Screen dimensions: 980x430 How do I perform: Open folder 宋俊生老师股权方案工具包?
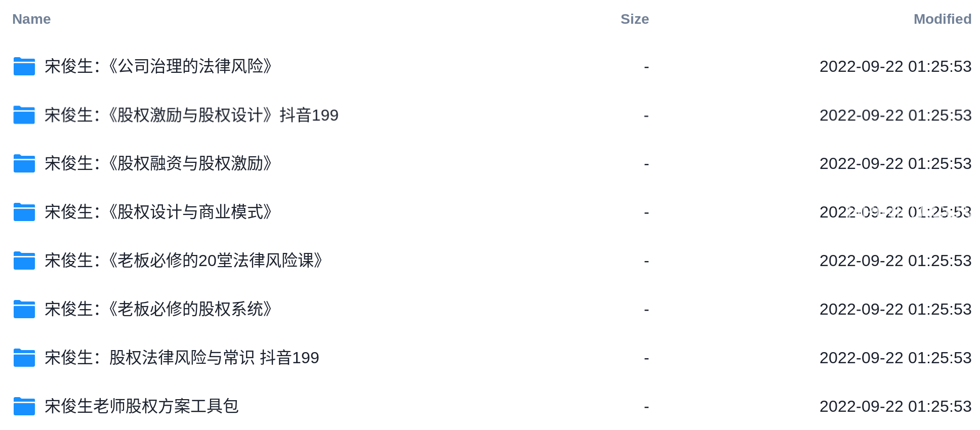[142, 406]
